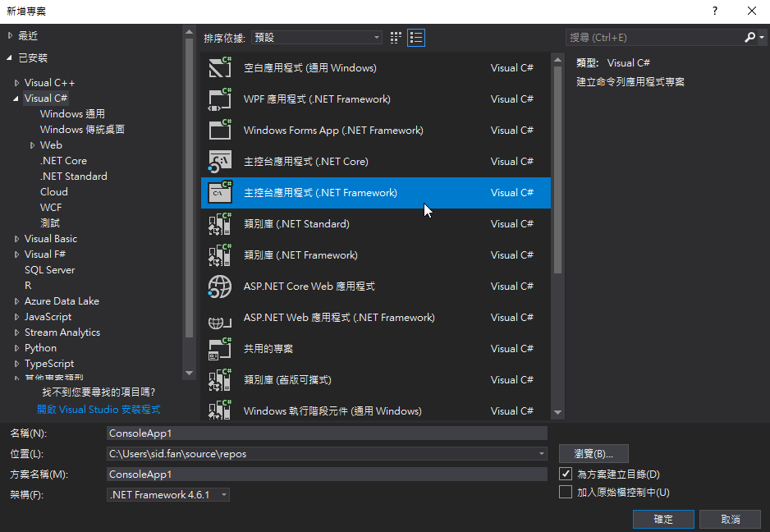Click category tree scrollbar thumb
This screenshot has width=770, height=532.
coord(189,188)
